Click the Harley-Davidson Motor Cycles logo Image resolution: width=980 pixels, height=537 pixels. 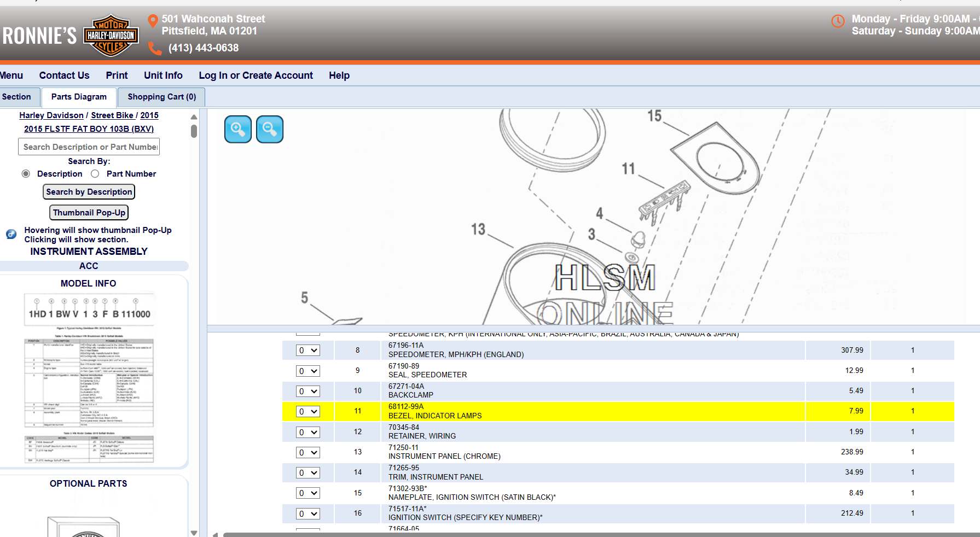pyautogui.click(x=111, y=36)
